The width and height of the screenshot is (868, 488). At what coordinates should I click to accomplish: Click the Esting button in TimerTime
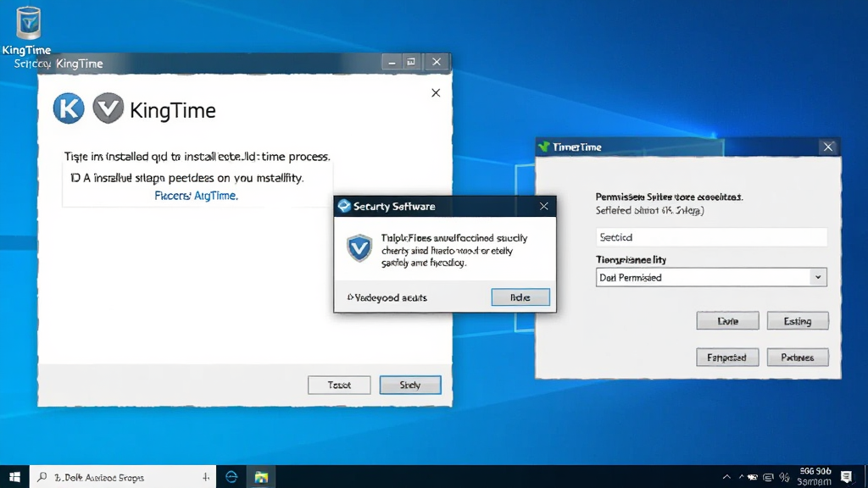tap(798, 321)
